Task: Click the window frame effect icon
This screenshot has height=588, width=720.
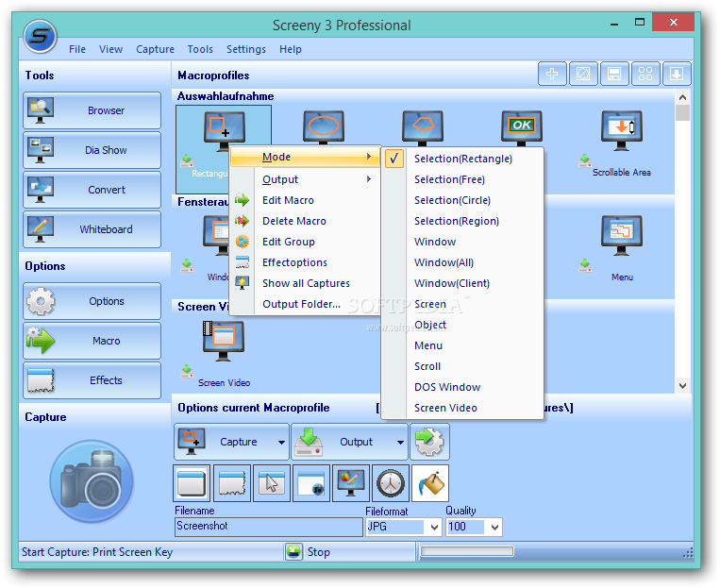Action: tap(192, 483)
